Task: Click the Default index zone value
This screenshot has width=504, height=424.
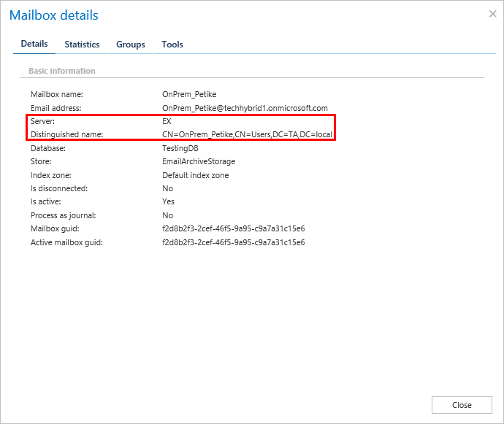Action: pos(195,175)
